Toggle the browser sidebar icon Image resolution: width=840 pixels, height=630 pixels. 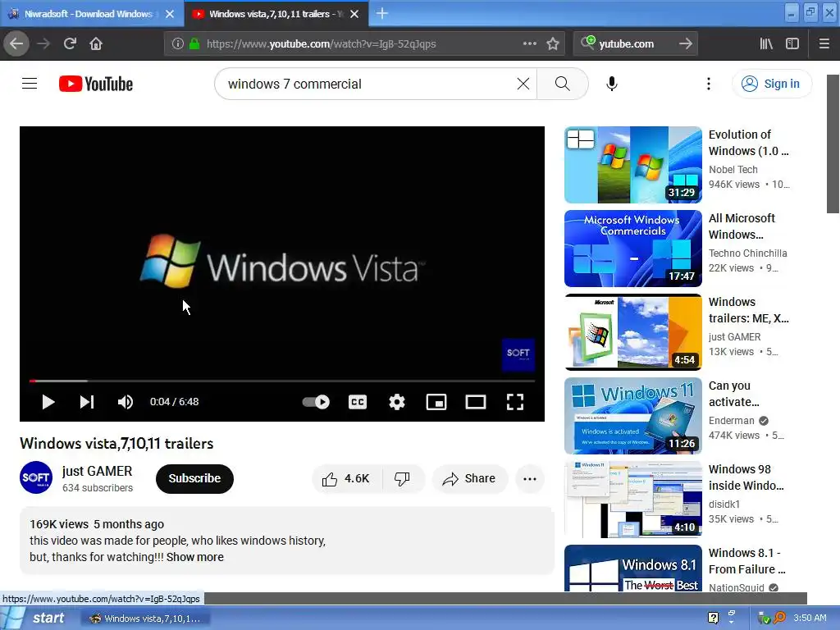(792, 44)
